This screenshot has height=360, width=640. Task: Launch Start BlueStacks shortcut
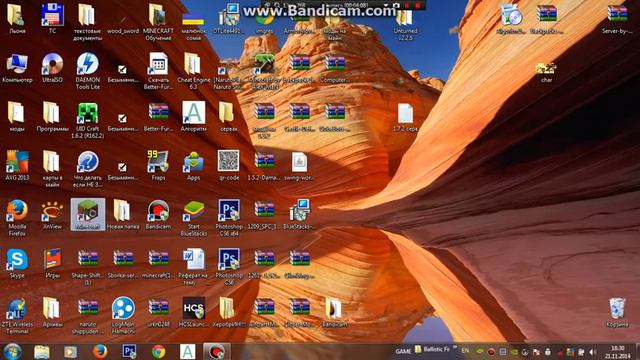click(193, 218)
